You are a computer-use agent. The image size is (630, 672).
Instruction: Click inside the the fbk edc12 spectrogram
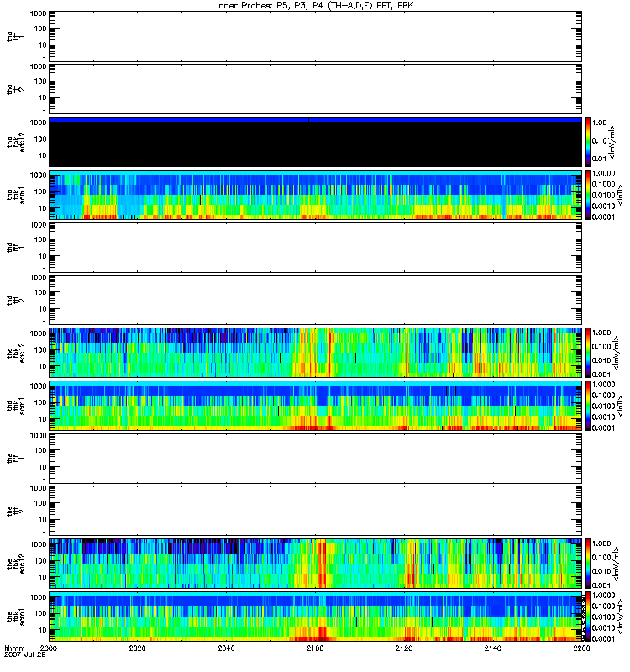(x=315, y=564)
